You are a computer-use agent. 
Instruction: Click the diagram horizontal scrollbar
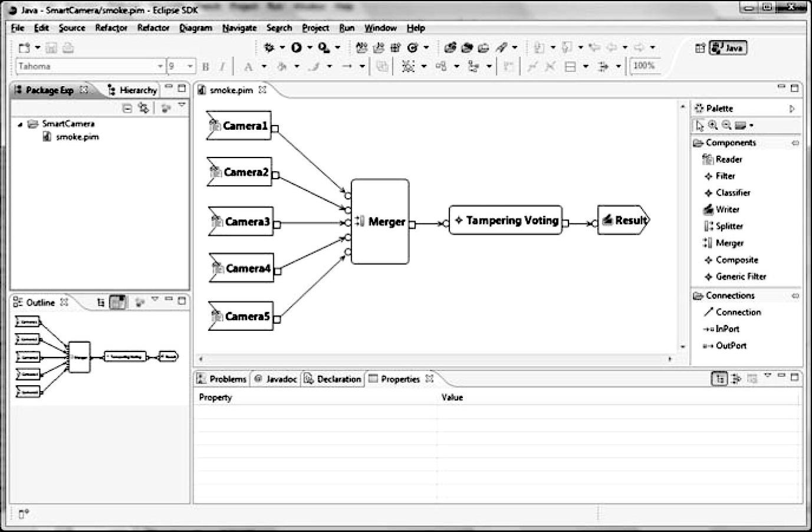pos(435,359)
